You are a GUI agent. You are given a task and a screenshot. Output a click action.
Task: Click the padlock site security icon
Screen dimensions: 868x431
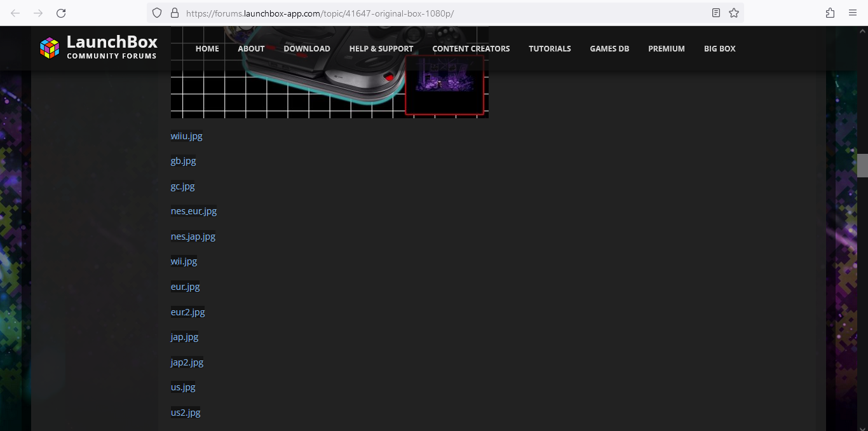click(174, 13)
